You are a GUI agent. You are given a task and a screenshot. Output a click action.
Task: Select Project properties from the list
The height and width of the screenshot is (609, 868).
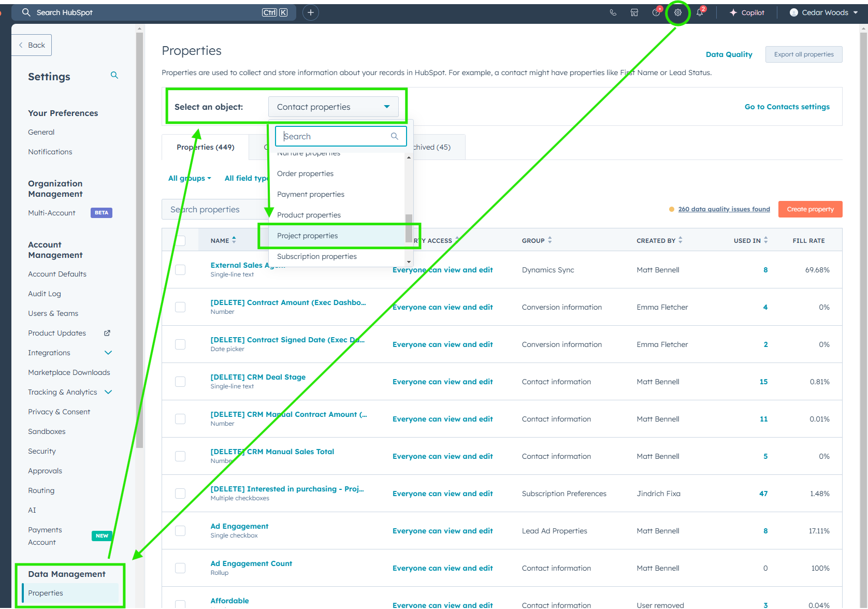(337, 236)
